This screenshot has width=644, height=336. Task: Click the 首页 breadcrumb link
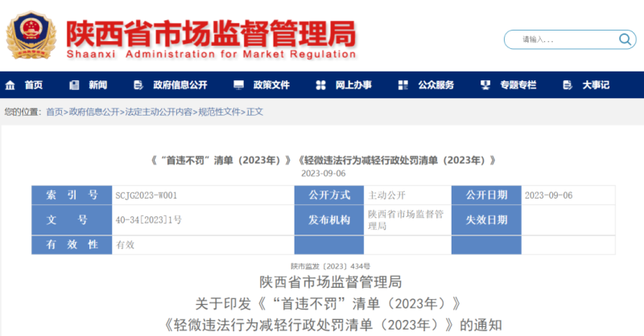(x=55, y=112)
